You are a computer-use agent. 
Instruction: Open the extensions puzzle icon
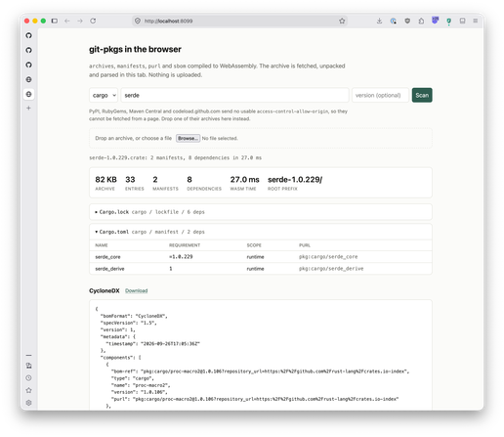coord(421,21)
